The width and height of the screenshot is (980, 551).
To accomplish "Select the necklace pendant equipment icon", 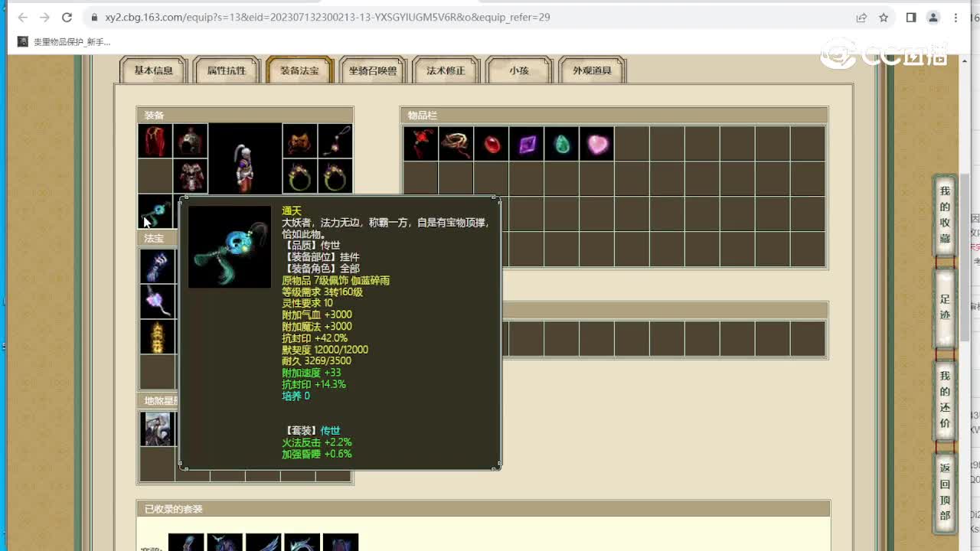I will click(335, 141).
